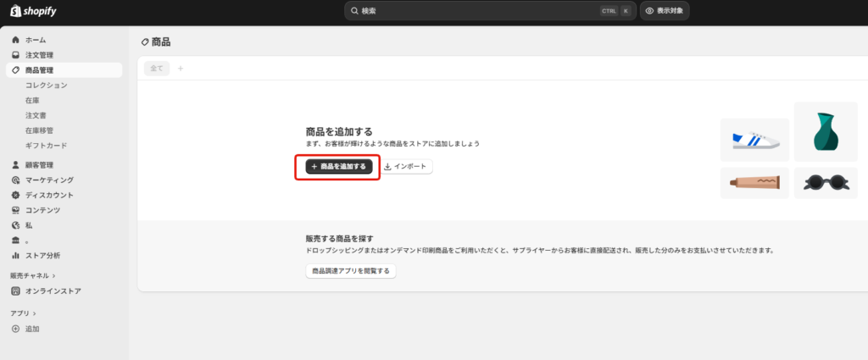Click the bar chart icon beside ストア分析
The image size is (868, 360).
point(15,256)
